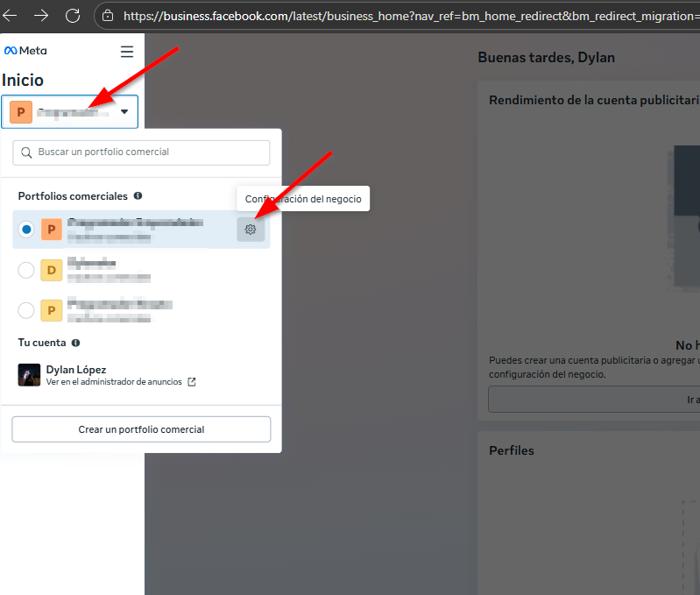Click info icon next to Tu cuenta
700x595 pixels.
76,343
